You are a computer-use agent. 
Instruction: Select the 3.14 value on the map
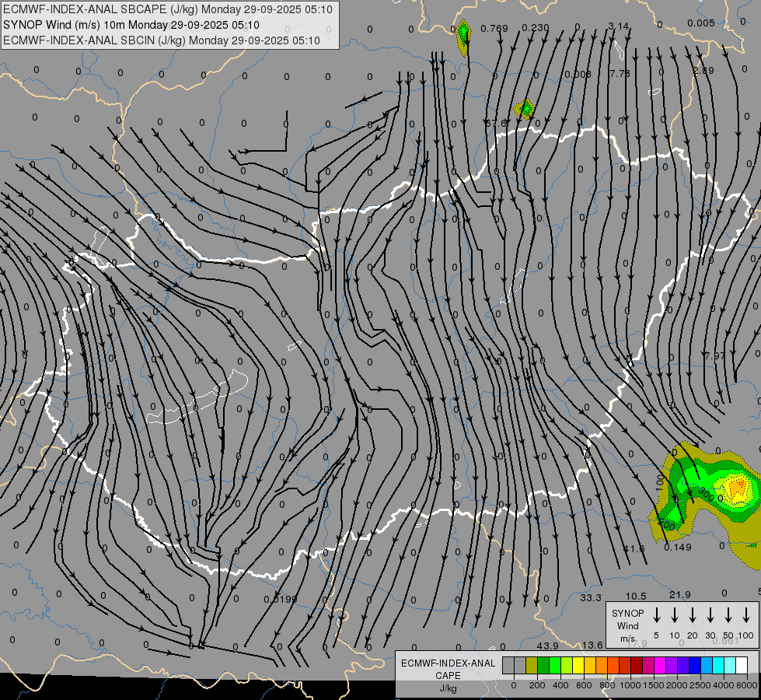pos(618,26)
